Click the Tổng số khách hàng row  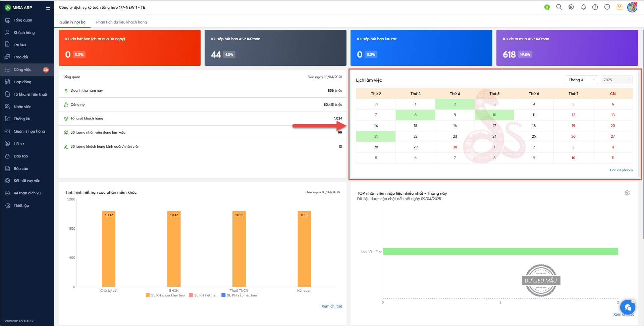[203, 119]
